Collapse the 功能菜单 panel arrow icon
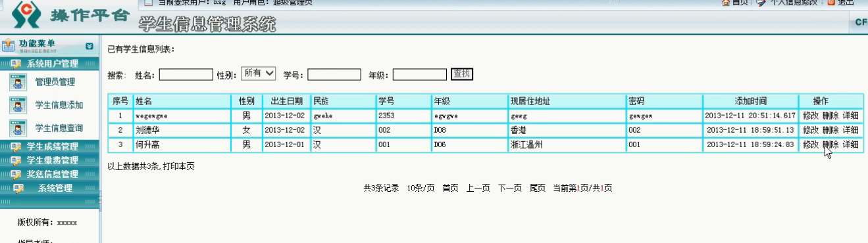 [x=89, y=46]
